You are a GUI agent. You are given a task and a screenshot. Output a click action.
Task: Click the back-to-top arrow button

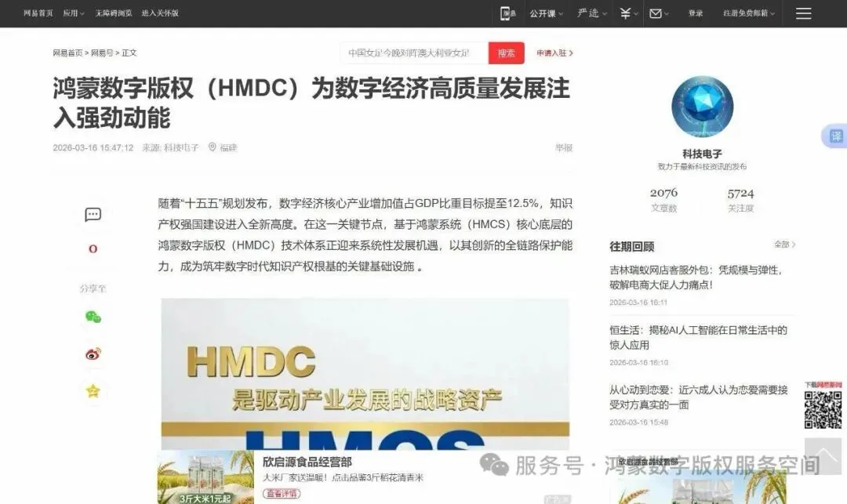point(823,456)
